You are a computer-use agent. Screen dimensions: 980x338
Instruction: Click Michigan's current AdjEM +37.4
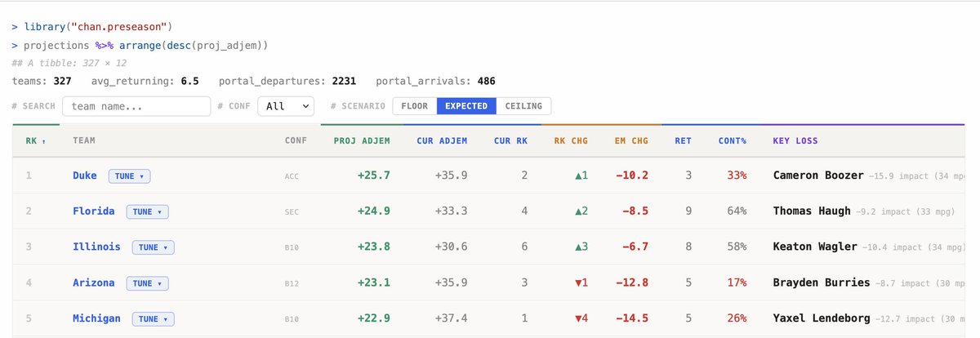click(452, 318)
